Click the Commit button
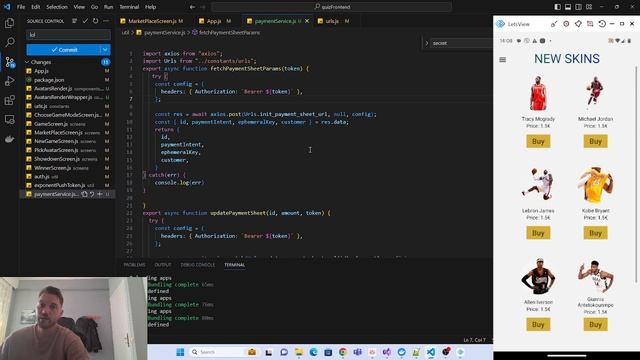The image size is (640, 360). [x=64, y=50]
